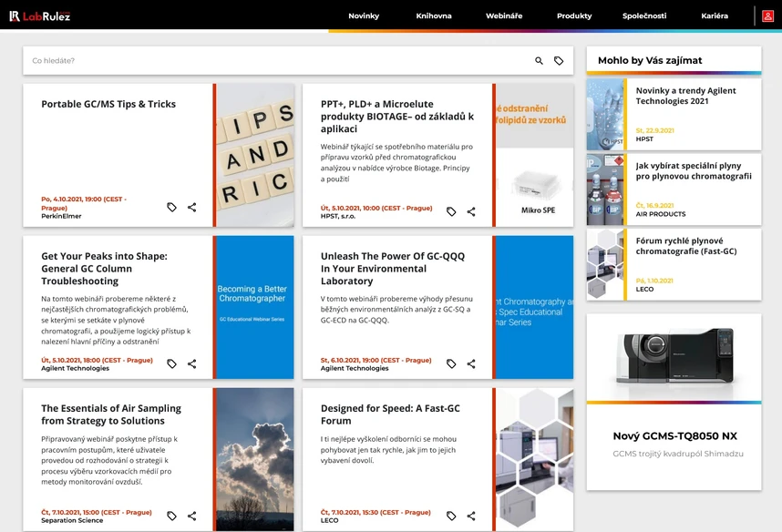The height and width of the screenshot is (532, 782).
Task: Click the gas cylinders thumbnail
Action: pyautogui.click(x=605, y=189)
